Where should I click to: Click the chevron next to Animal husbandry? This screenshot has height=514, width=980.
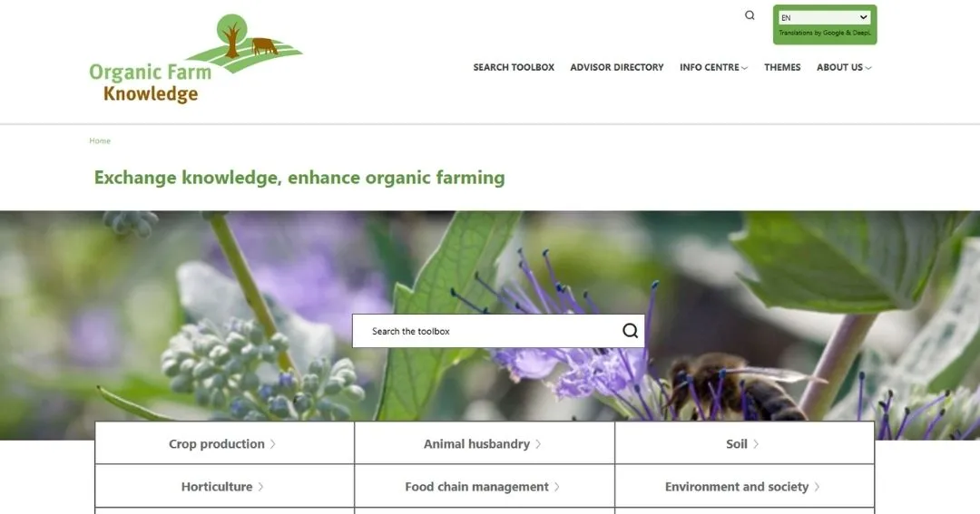(x=538, y=444)
